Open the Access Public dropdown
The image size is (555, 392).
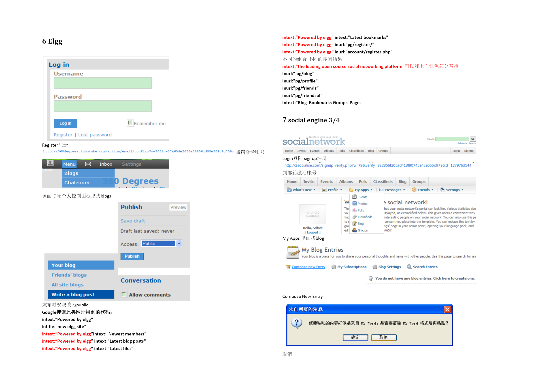162,243
